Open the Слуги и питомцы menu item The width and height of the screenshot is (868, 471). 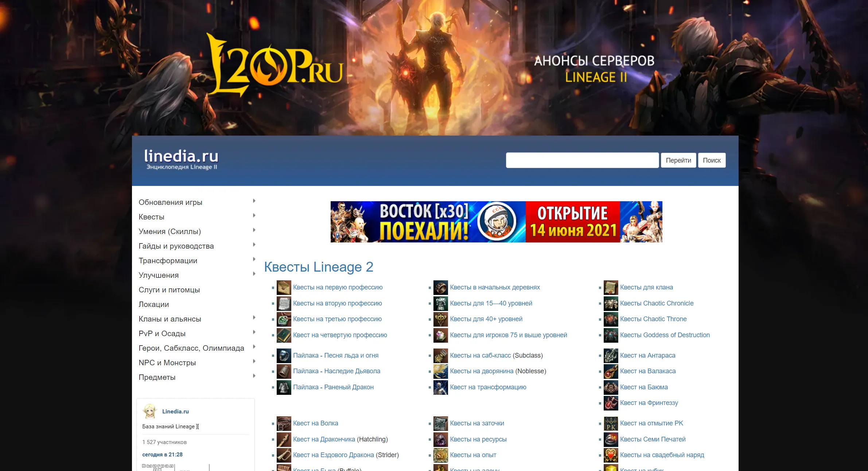[169, 290]
